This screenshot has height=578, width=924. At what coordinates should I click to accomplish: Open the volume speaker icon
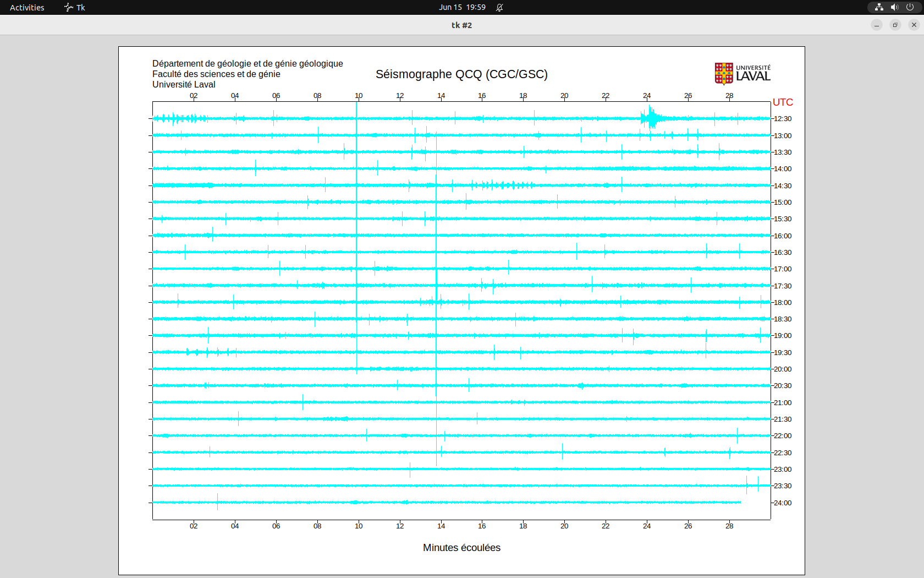894,7
